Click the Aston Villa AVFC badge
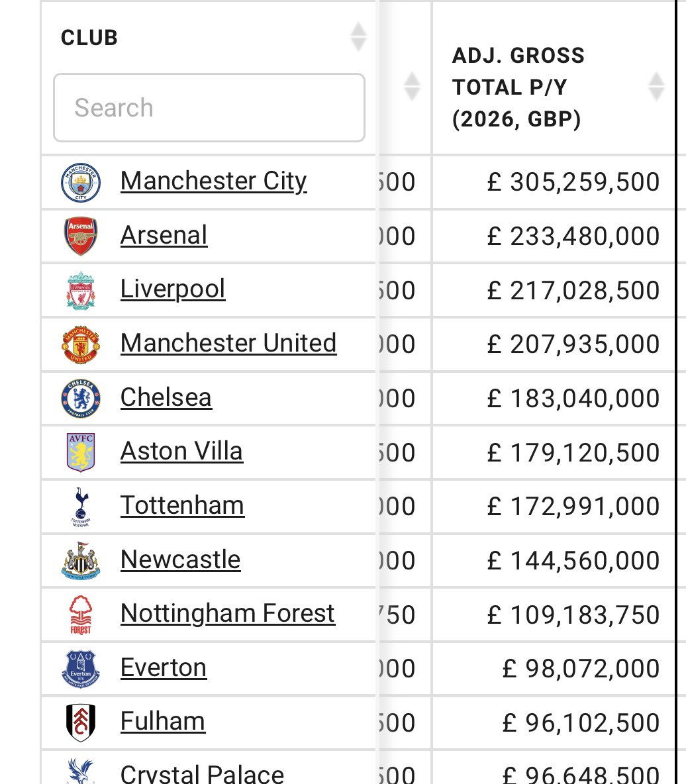Image resolution: width=686 pixels, height=784 pixels. [x=81, y=452]
